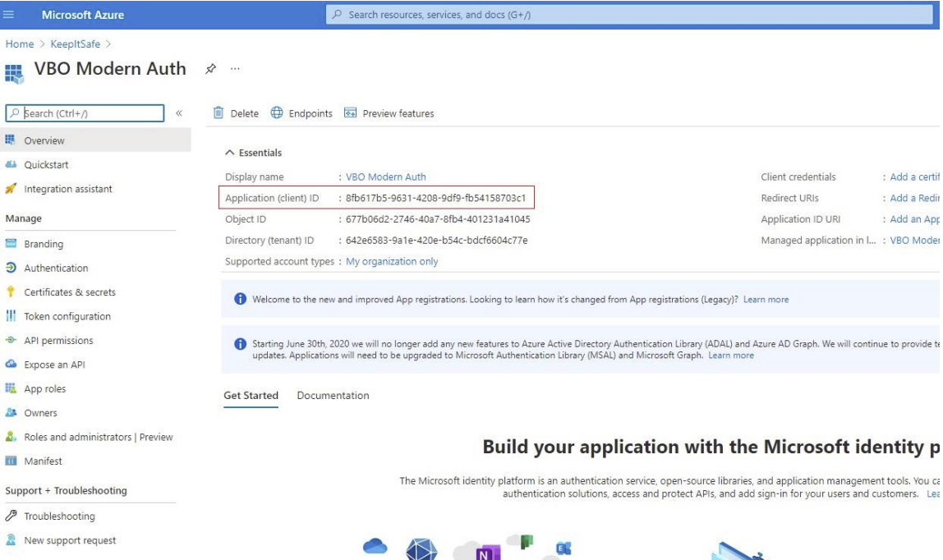
Task: Open the Azure portal hamburger menu
Action: coord(8,14)
